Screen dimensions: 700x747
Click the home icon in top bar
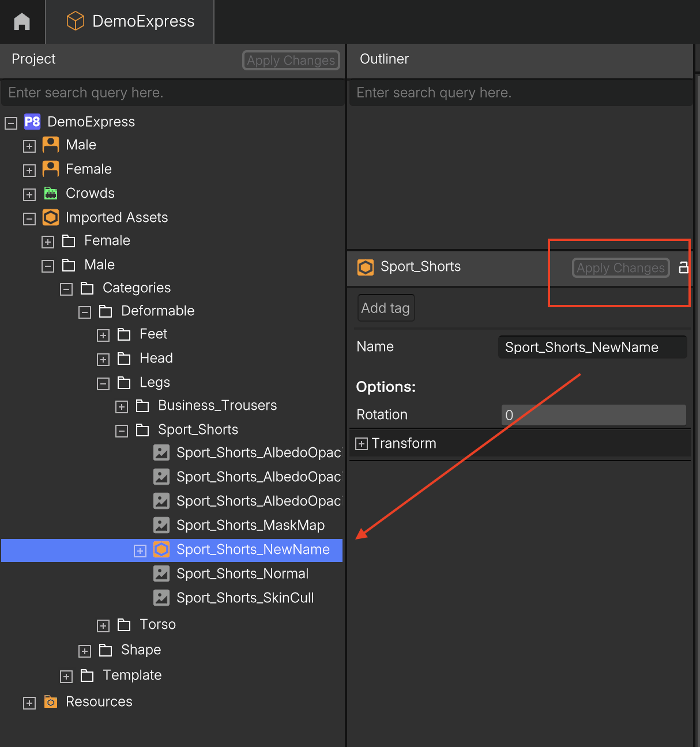click(22, 21)
